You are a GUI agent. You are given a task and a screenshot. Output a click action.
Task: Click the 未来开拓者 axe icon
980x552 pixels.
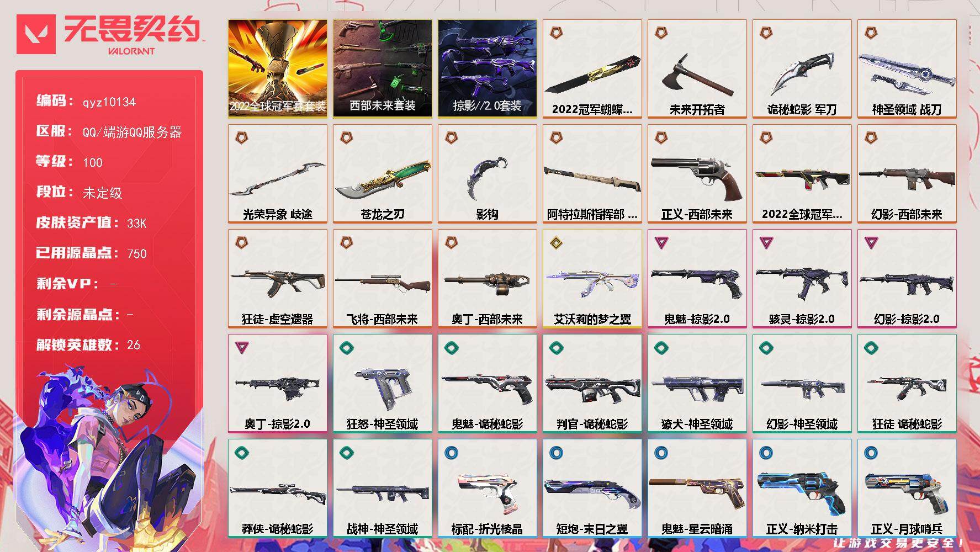(x=697, y=75)
